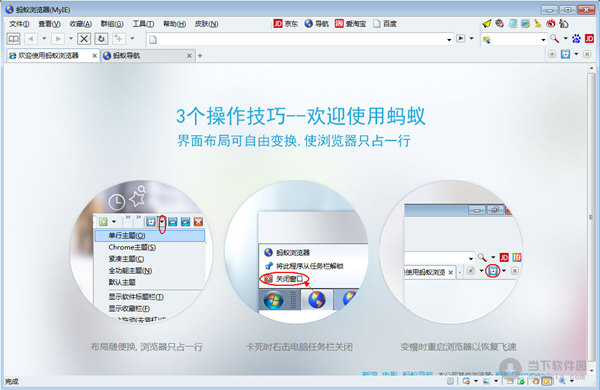The height and width of the screenshot is (390, 600).
Task: Click the blue theme layout icon on tab bar
Action: (x=565, y=54)
